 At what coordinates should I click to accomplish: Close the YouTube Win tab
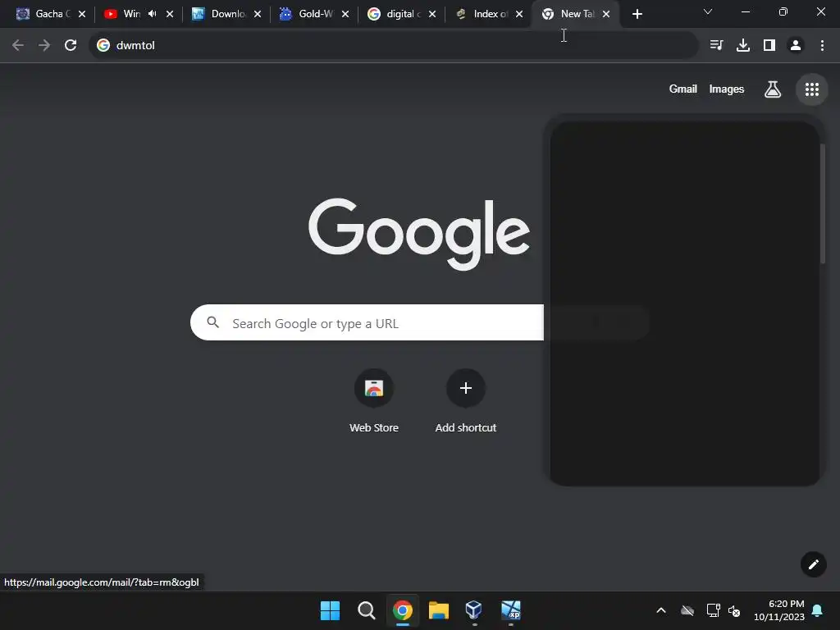[170, 15]
